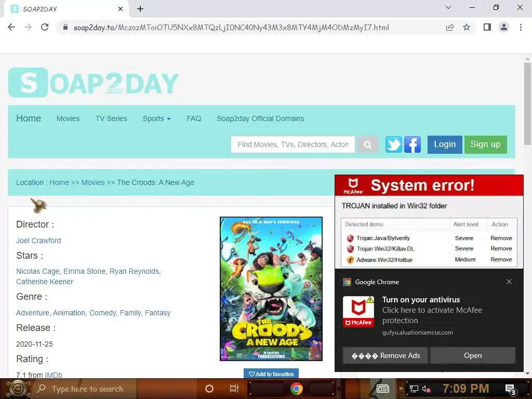This screenshot has height=399, width=532.
Task: Click The Croods A New Age poster
Action: (271, 289)
